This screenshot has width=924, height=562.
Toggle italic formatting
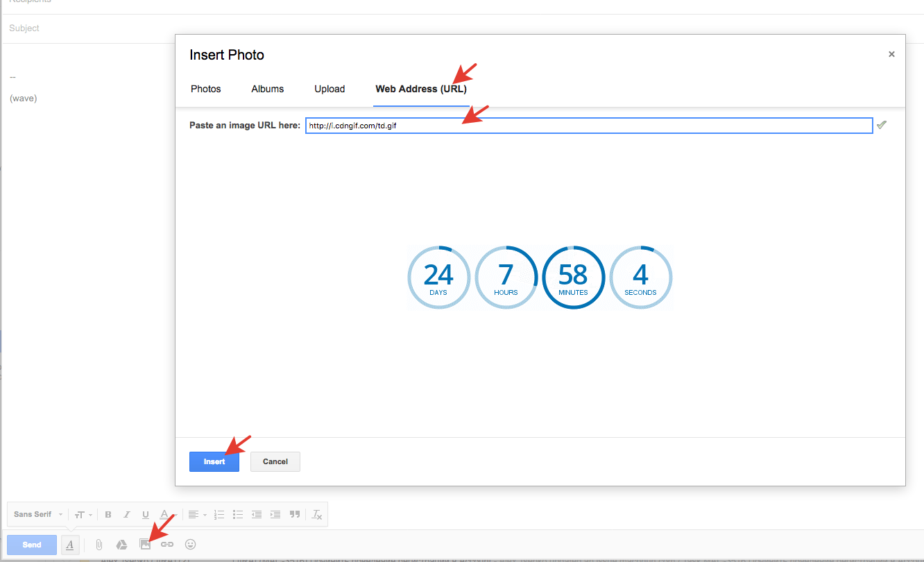(127, 514)
